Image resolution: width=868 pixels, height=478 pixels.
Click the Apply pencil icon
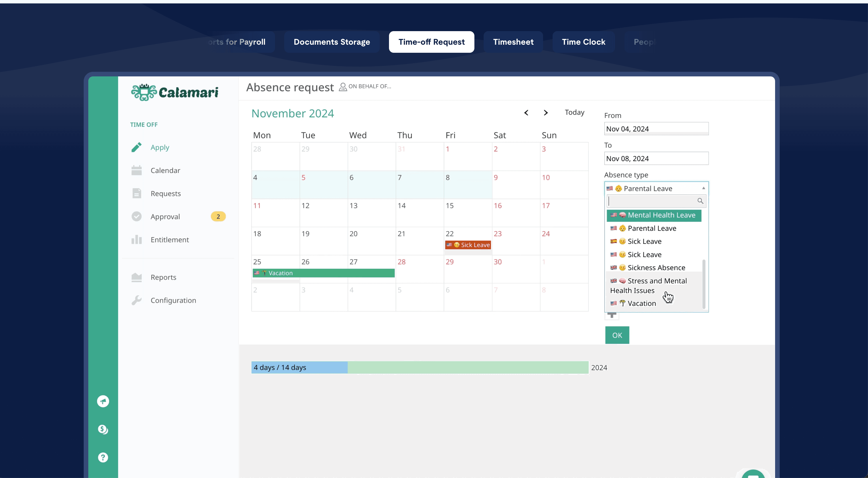(136, 147)
